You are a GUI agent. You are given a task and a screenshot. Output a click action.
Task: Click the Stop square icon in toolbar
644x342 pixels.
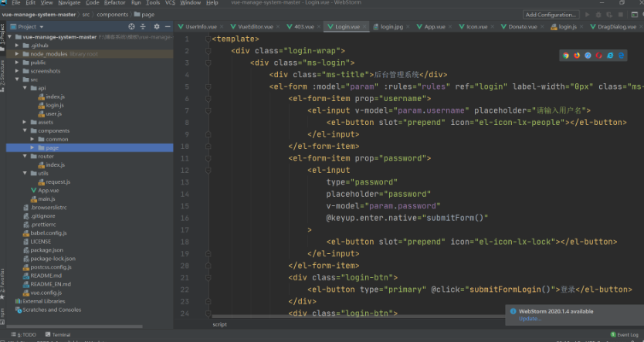point(621,15)
